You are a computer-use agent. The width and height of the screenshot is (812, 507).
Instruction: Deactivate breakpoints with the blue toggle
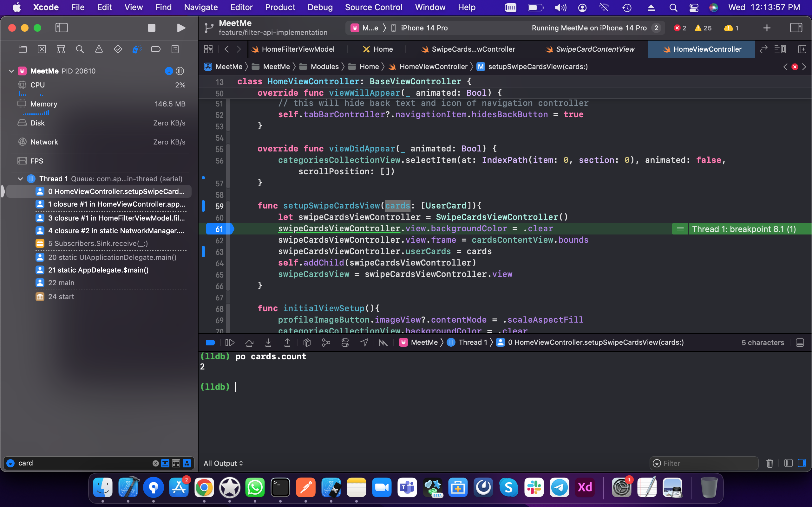(x=210, y=342)
